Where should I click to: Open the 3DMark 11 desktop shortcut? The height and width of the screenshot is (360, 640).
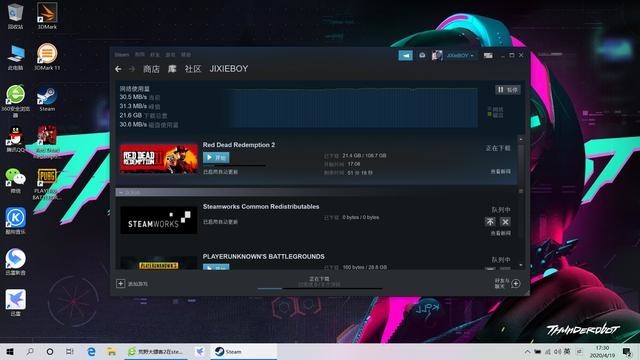tap(47, 57)
